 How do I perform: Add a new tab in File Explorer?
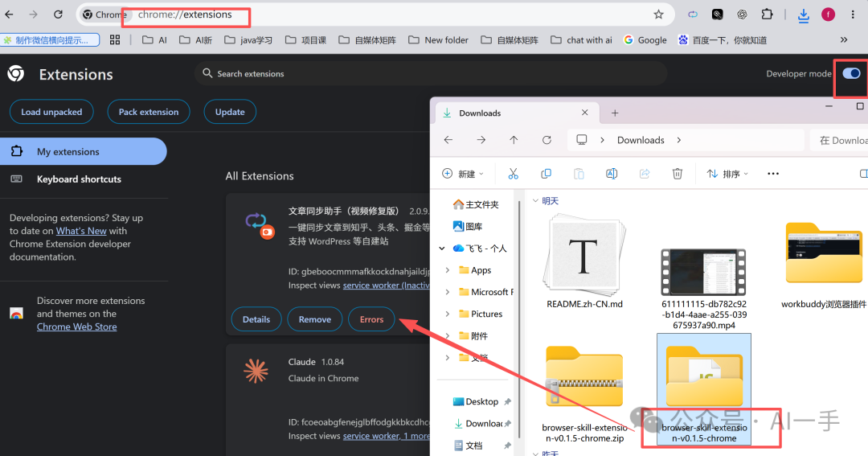[615, 113]
